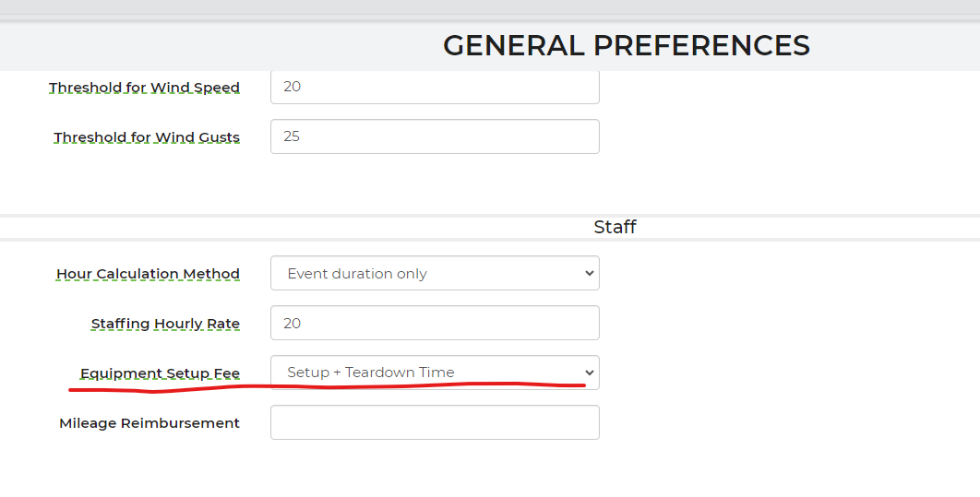
Task: Click the chevron arrow beside Event duration only
Action: 590,274
